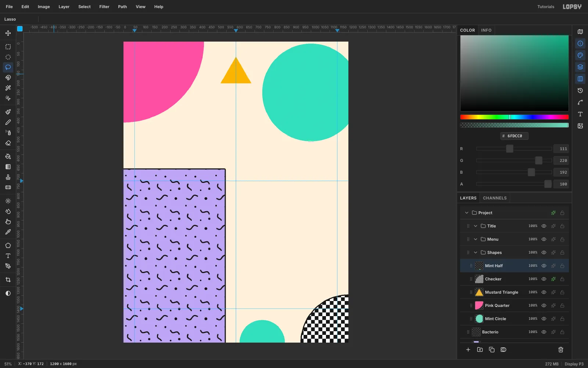Add a new layer with plus icon
This screenshot has width=588, height=368.
[468, 350]
